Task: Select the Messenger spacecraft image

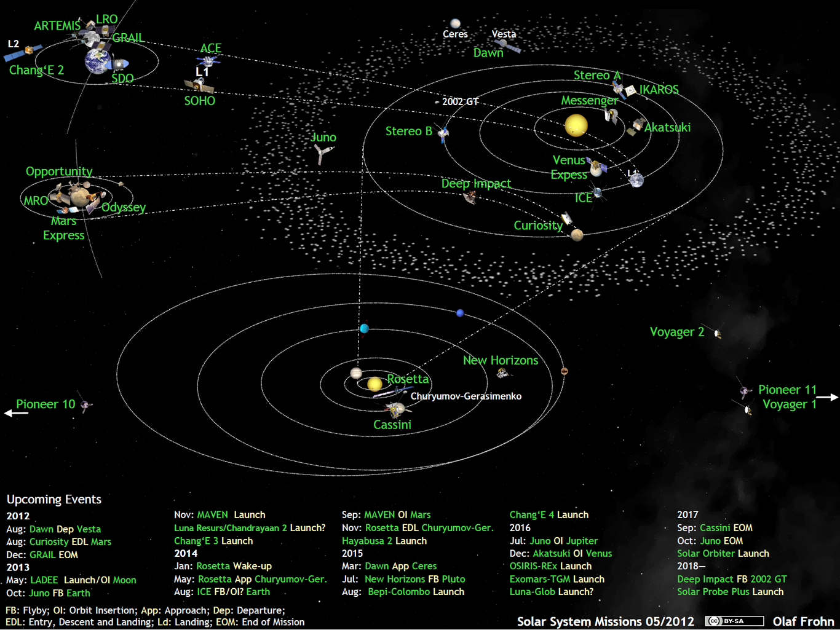Action: (611, 116)
